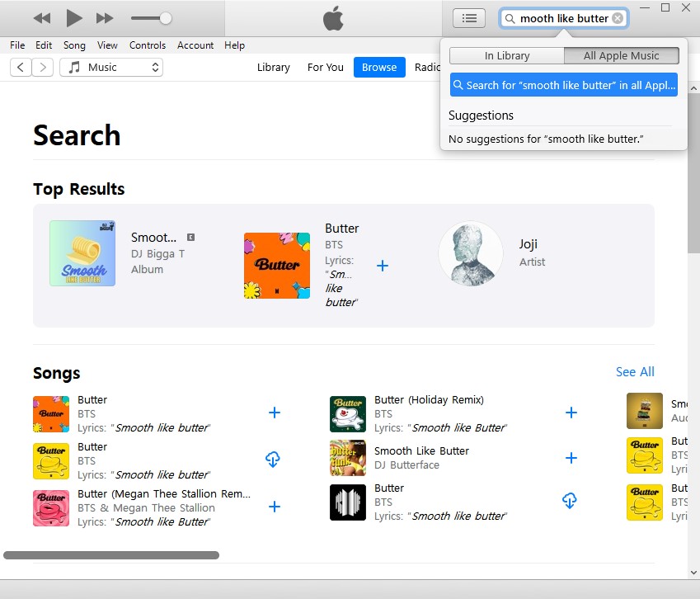
Task: Click orange Butter song artwork in Songs
Action: pyautogui.click(x=51, y=414)
